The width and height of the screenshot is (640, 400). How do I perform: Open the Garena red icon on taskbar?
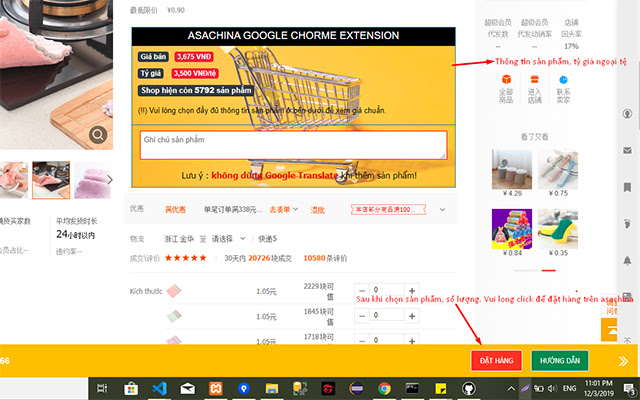tap(328, 388)
